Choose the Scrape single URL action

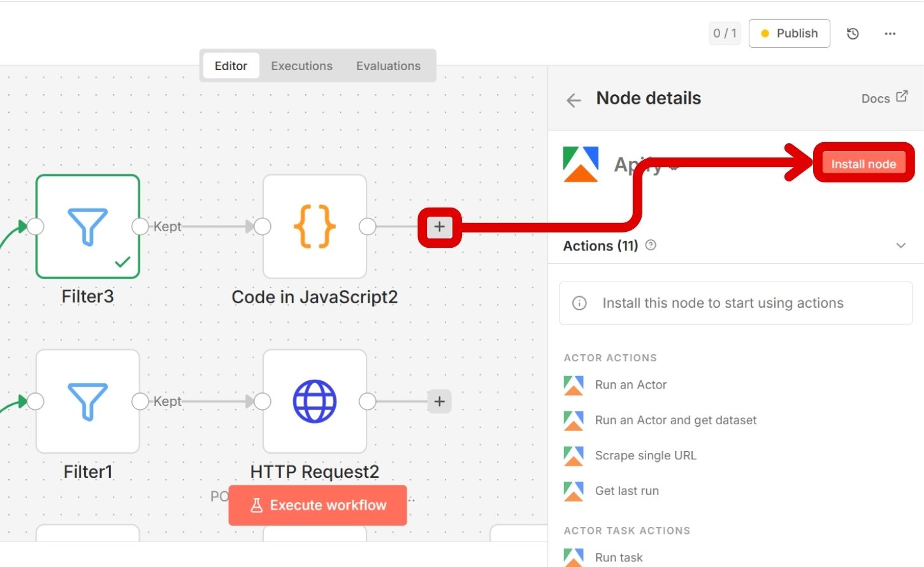coord(645,456)
